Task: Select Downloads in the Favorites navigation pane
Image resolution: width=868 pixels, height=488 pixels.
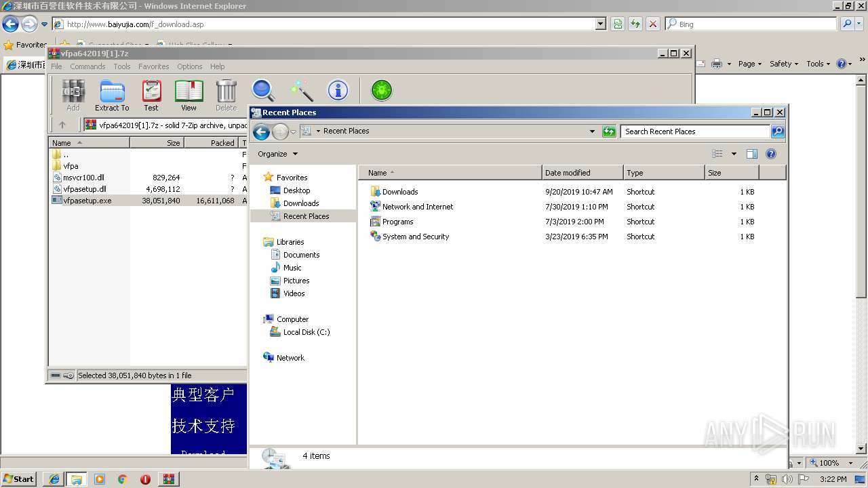Action: (301, 203)
